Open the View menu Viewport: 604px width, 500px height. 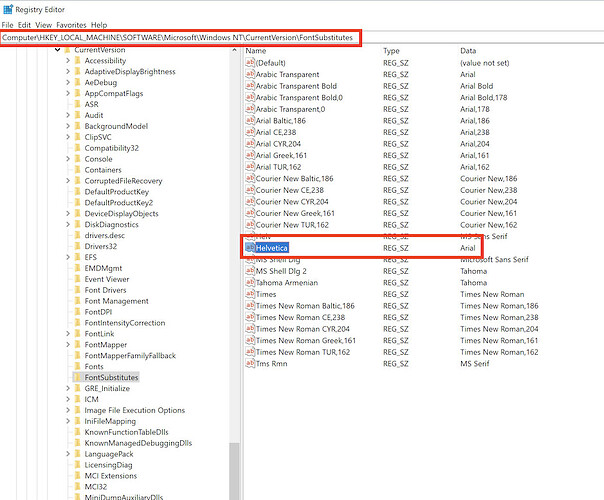[x=44, y=25]
